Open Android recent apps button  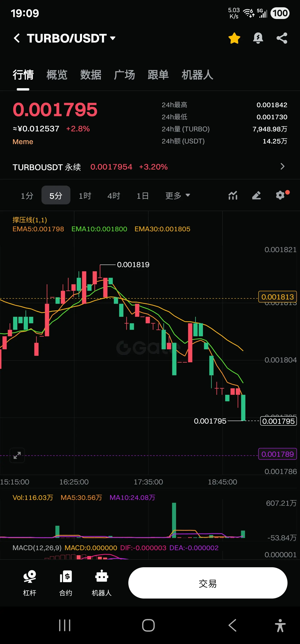(x=65, y=625)
